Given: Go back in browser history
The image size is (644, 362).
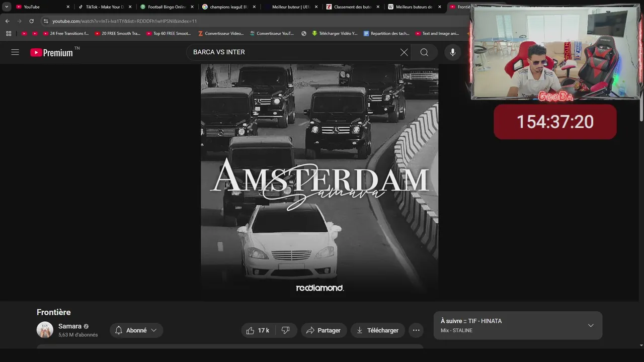Looking at the screenshot, I should coord(7,21).
